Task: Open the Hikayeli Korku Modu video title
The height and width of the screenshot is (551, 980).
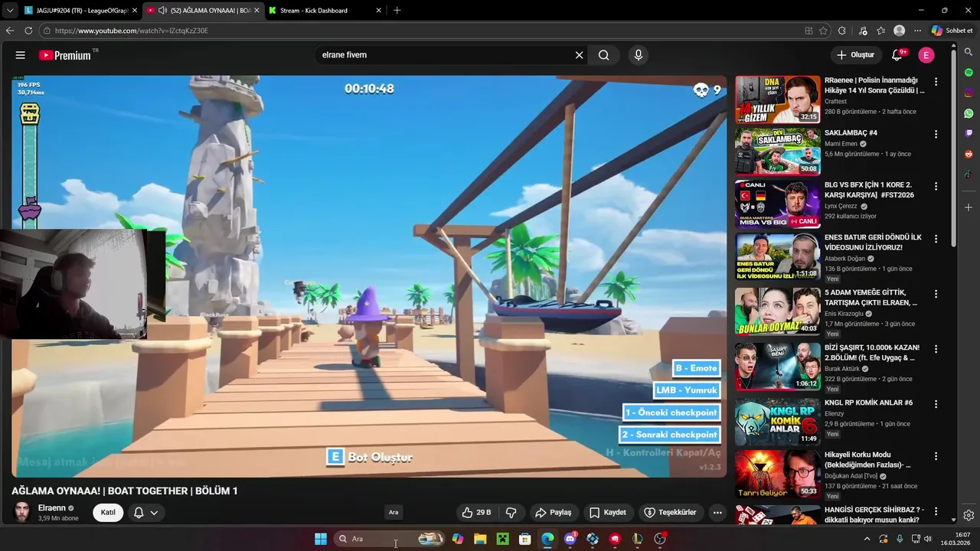Action: (x=867, y=460)
